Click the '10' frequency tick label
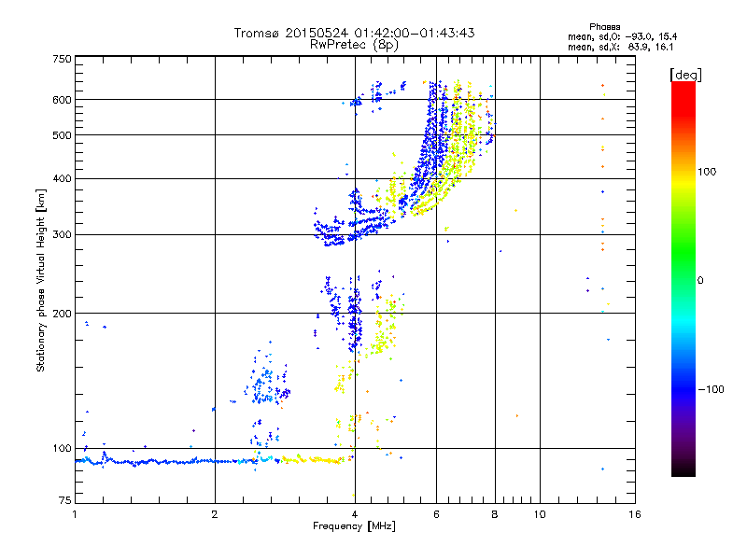 pos(540,514)
